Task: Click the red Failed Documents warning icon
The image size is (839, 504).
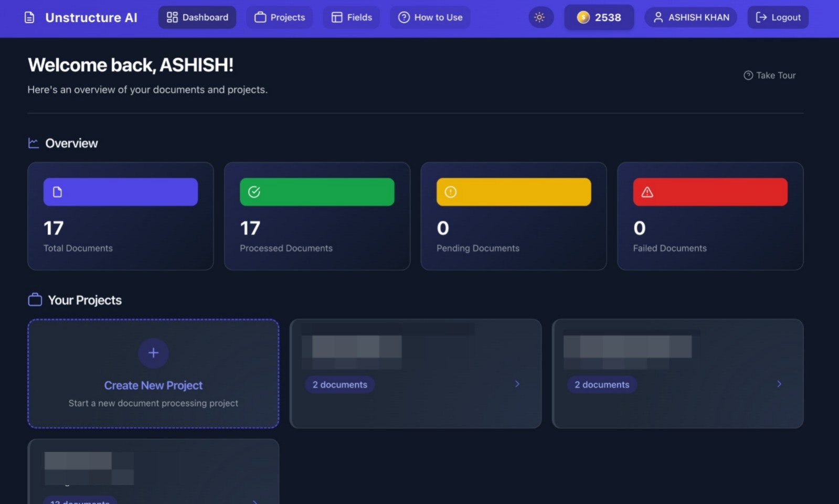Action: click(x=647, y=192)
